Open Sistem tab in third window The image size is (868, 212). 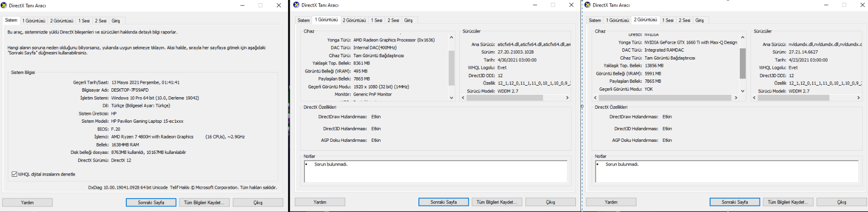click(x=595, y=20)
